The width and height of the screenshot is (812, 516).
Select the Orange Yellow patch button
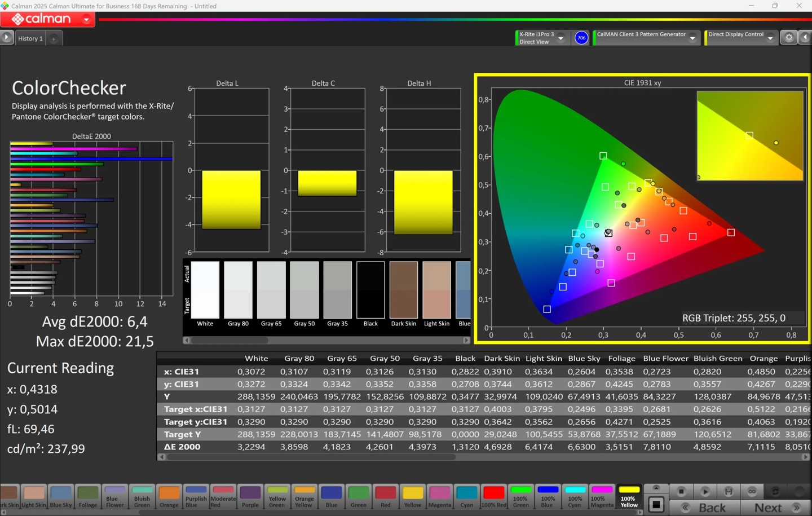[x=304, y=496]
